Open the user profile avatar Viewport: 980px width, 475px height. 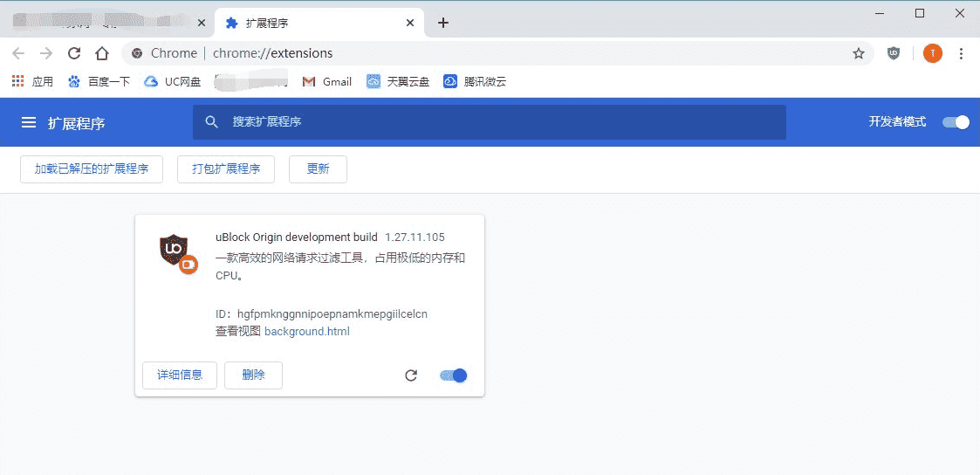tap(933, 53)
